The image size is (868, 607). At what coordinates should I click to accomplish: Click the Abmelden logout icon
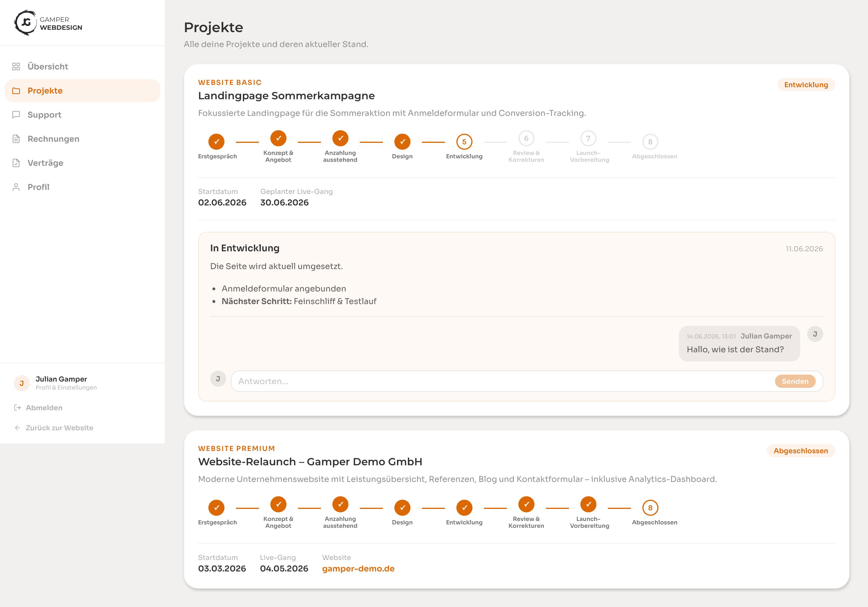pyautogui.click(x=18, y=408)
